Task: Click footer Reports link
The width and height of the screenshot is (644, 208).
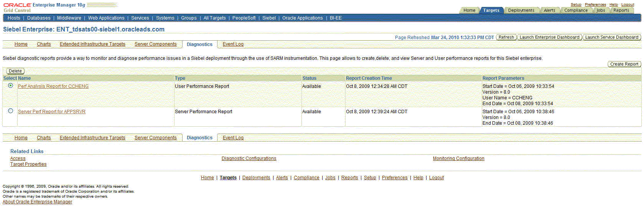Action: point(350,178)
